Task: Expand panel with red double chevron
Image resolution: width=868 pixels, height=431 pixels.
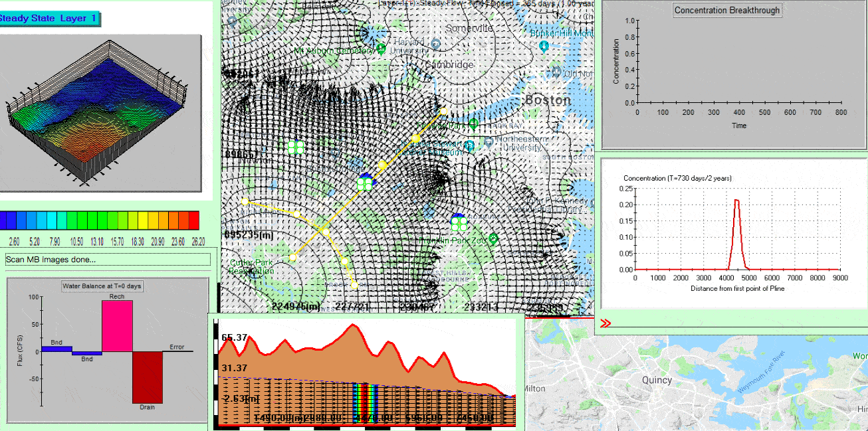Action: 605,323
